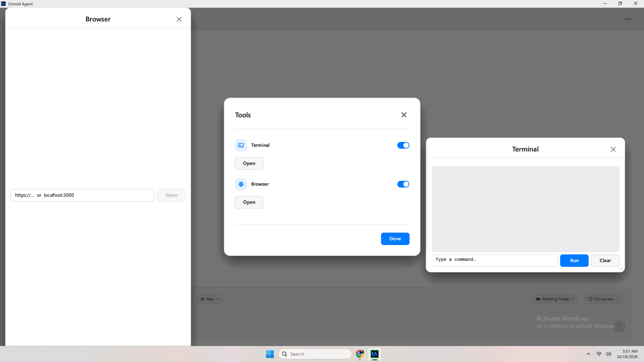Screen dimensions: 644x362
Task: Open Google Chrome from the taskbar
Action: tap(360, 354)
